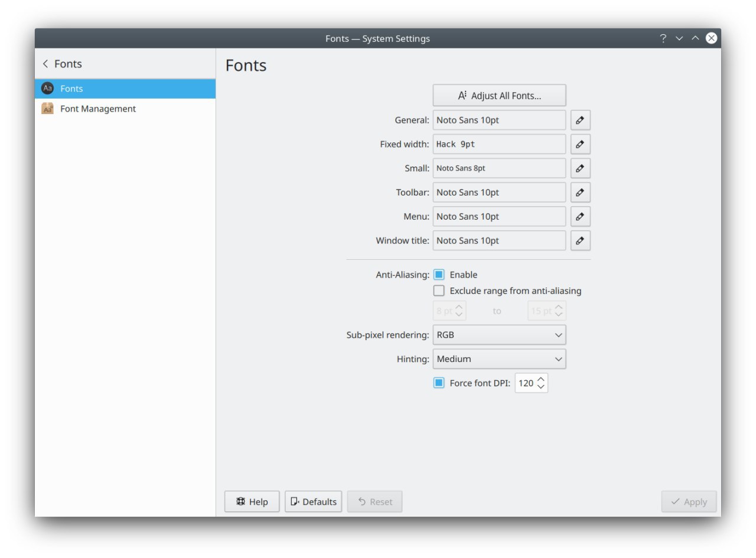Click the Menu font field
Image resolution: width=756 pixels, height=558 pixels.
pyautogui.click(x=499, y=217)
